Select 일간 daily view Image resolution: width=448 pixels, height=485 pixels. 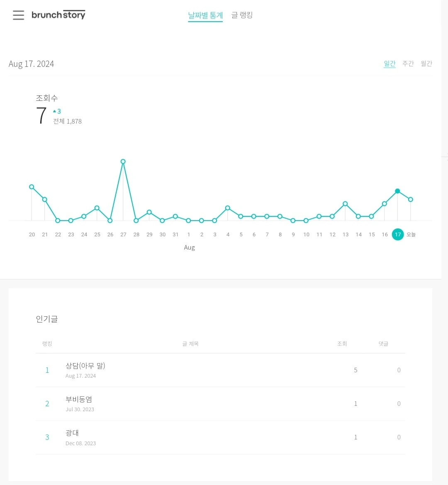[x=390, y=63]
